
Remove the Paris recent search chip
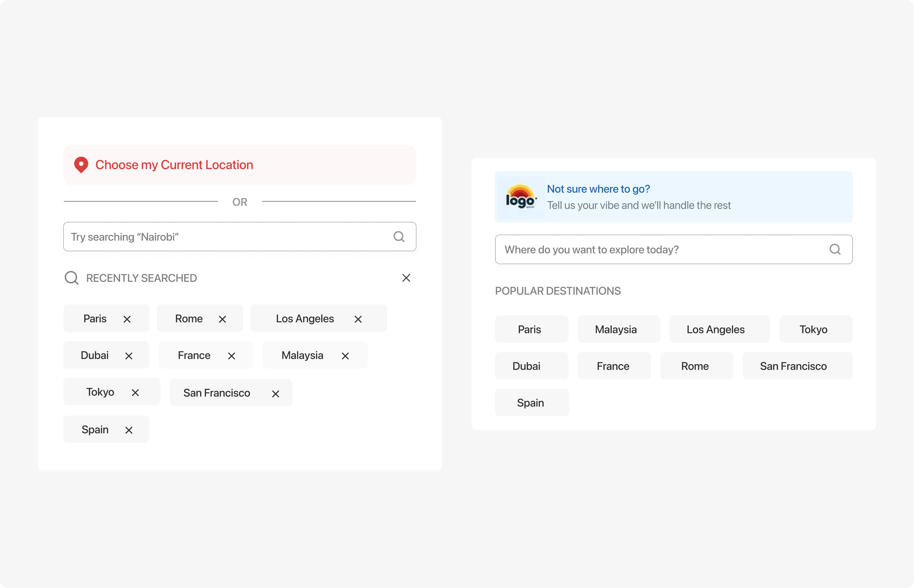coord(127,319)
